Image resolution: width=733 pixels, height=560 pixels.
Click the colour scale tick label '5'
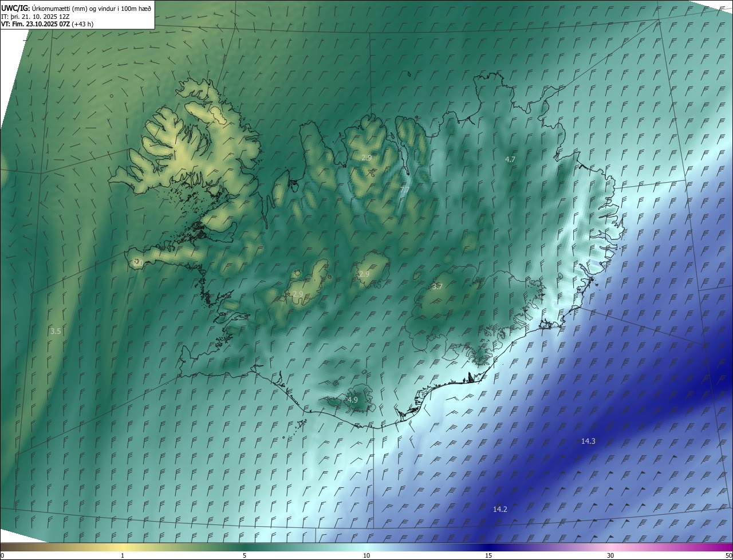click(x=245, y=555)
